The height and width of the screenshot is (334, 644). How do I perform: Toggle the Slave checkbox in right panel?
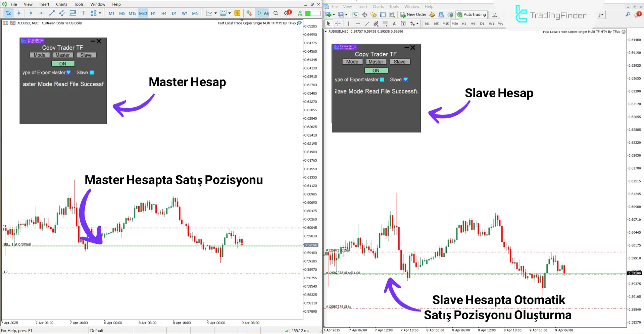405,79
